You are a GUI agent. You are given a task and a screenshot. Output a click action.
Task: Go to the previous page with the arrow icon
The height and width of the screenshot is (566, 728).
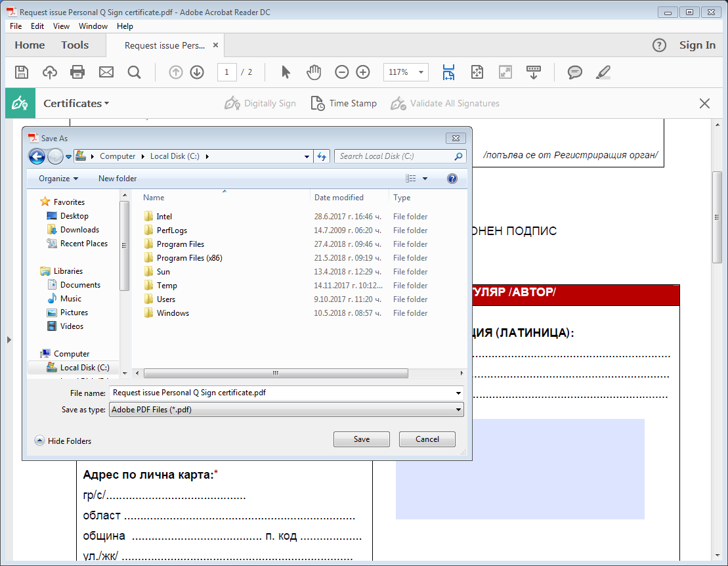[175, 72]
